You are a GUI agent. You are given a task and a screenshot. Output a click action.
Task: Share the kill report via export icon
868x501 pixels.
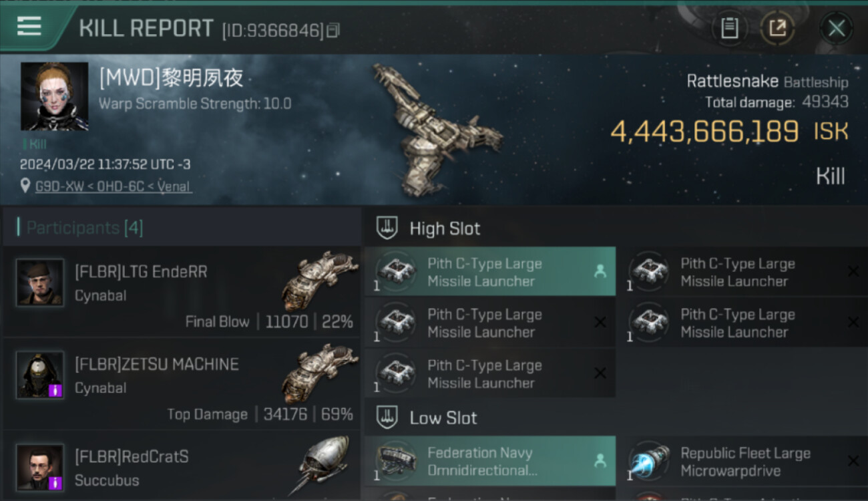777,28
